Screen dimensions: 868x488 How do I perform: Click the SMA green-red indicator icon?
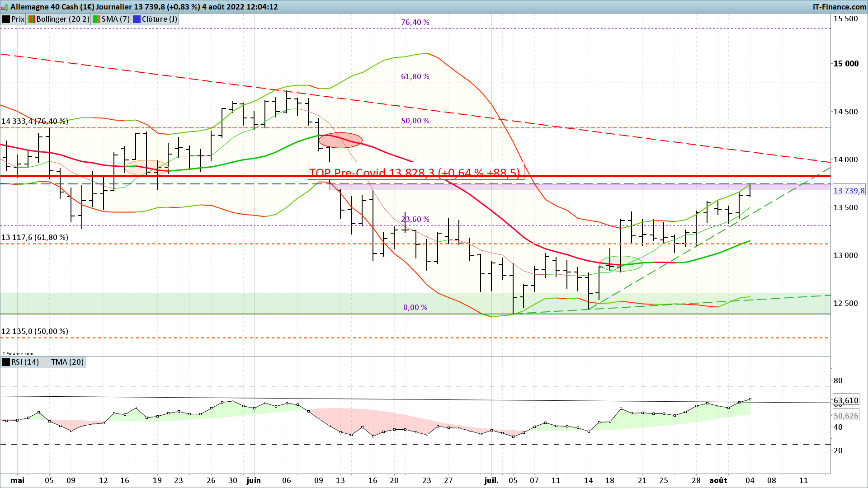(x=96, y=19)
